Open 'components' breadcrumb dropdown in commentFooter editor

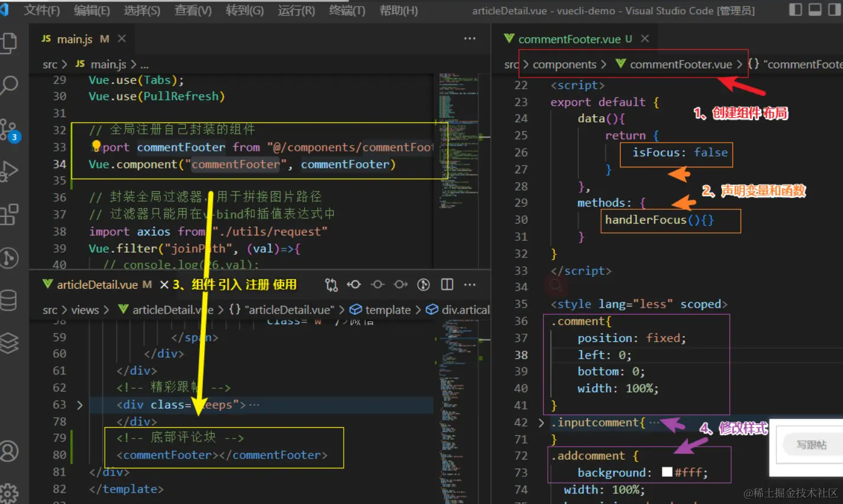point(564,64)
